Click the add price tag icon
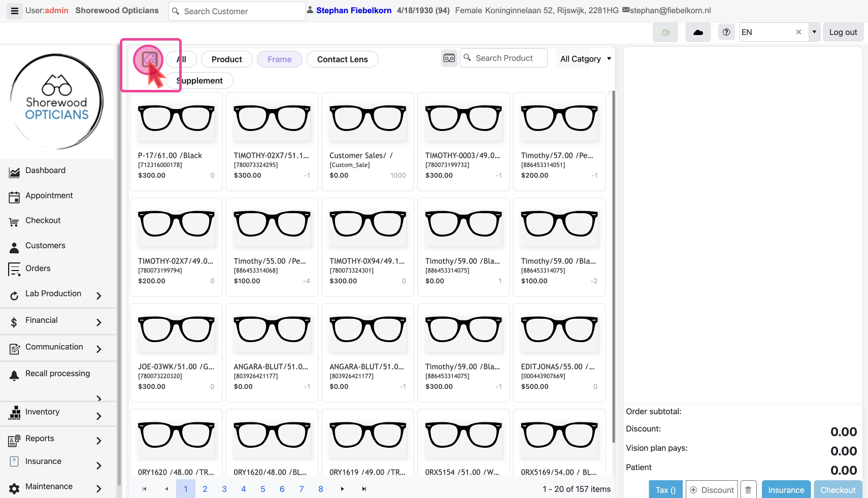This screenshot has height=498, width=868. point(149,60)
